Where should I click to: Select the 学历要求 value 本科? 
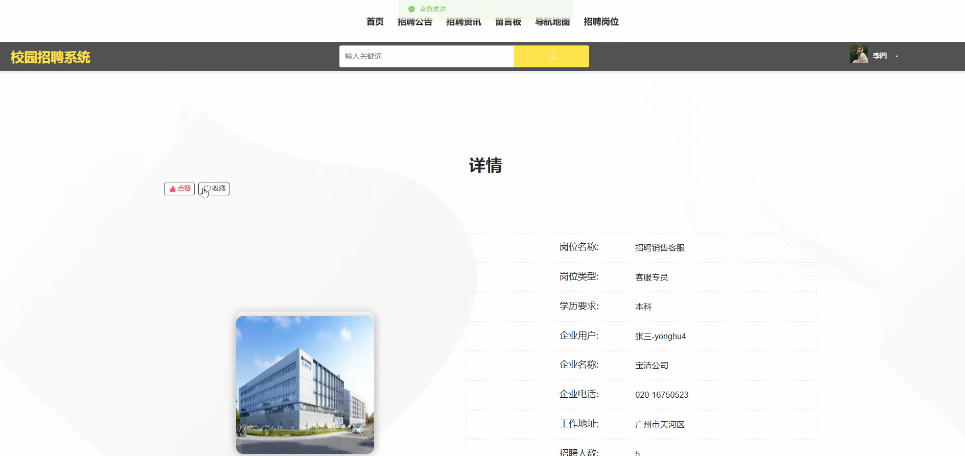click(x=643, y=306)
